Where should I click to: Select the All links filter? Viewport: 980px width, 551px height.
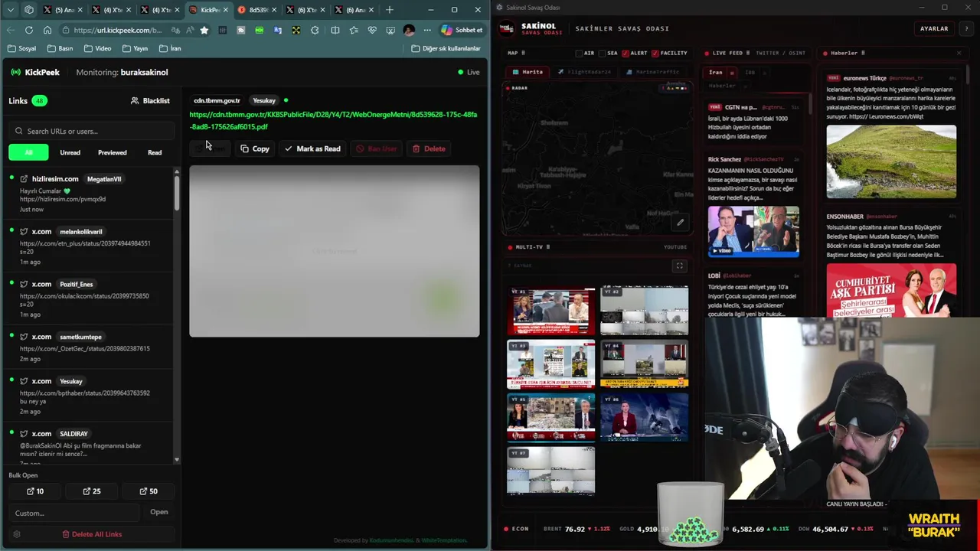(28, 152)
